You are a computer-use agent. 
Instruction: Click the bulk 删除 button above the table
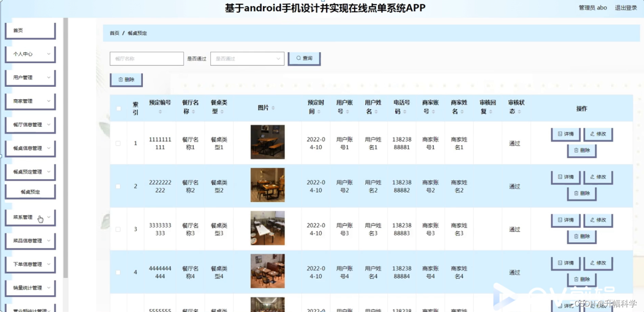coord(126,80)
